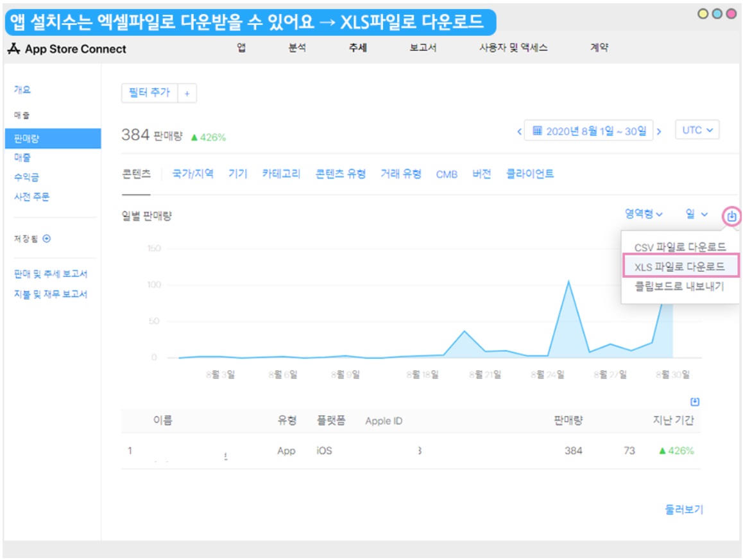Click the 384 value in table row
Viewport: 743px width, 560px height.
574,450
